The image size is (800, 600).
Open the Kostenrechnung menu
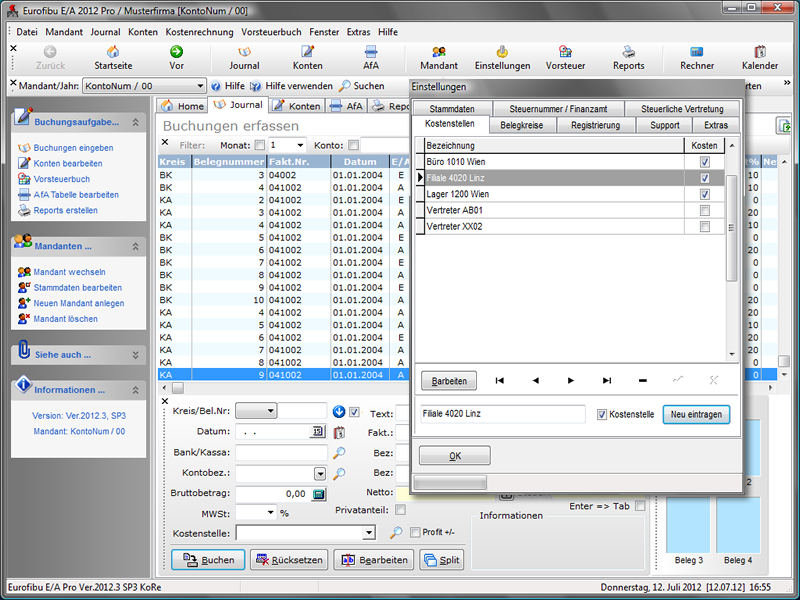pos(199,32)
